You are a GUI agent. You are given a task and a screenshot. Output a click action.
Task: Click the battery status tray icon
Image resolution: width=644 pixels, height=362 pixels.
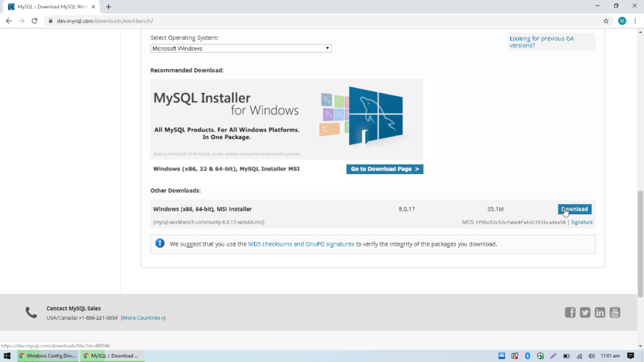(566, 356)
